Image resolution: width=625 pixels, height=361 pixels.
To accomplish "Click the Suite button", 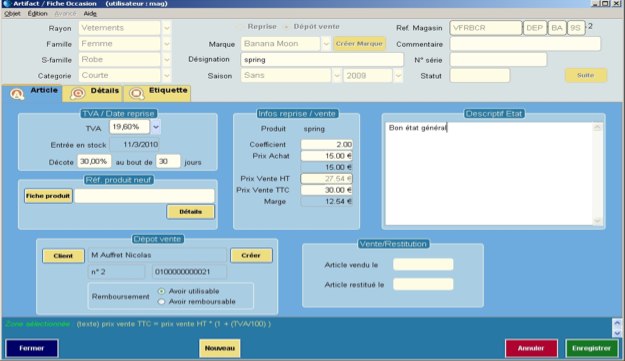I will (x=586, y=75).
